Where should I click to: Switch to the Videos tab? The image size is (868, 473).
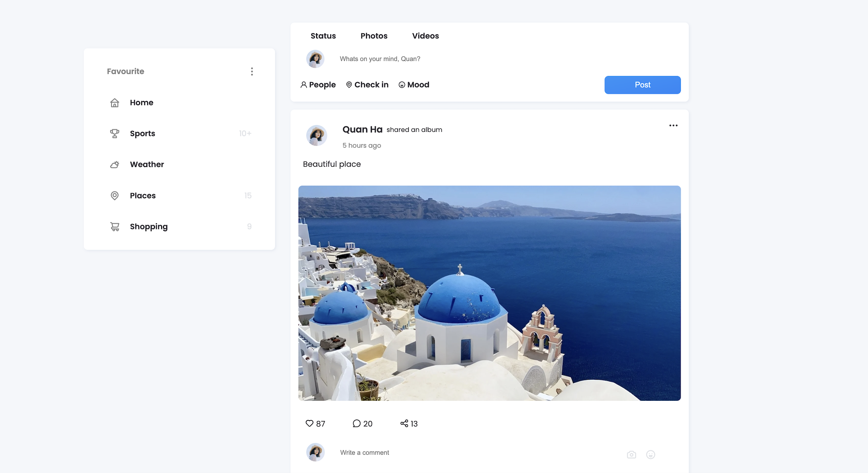425,36
